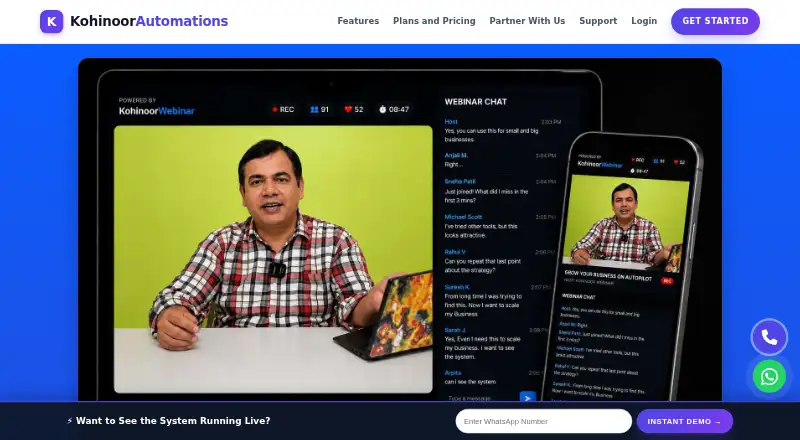This screenshot has height=440, width=800.
Task: Click the KohinoorWebinar logo text
Action: 157,111
